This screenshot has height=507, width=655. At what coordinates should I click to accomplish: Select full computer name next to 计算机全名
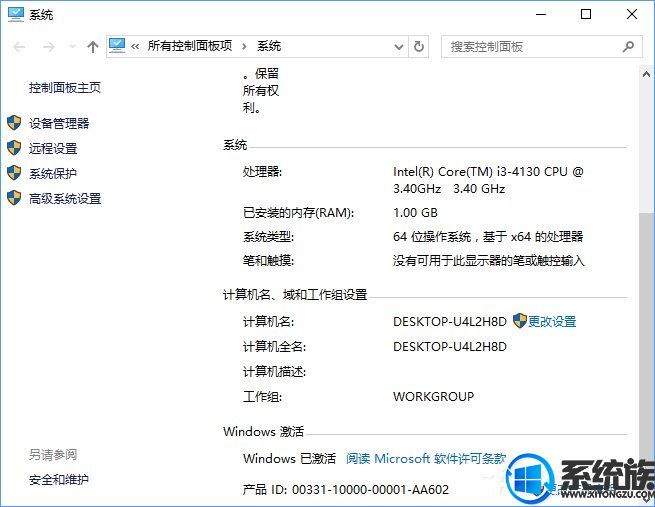(x=450, y=346)
